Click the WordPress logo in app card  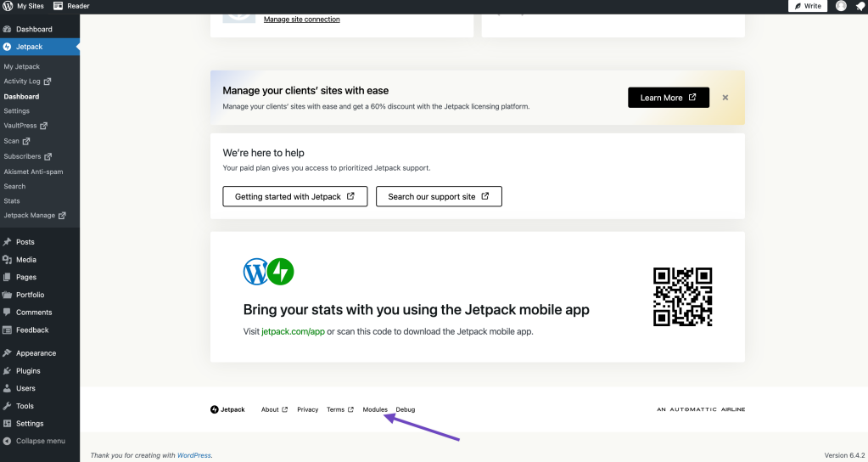(255, 272)
